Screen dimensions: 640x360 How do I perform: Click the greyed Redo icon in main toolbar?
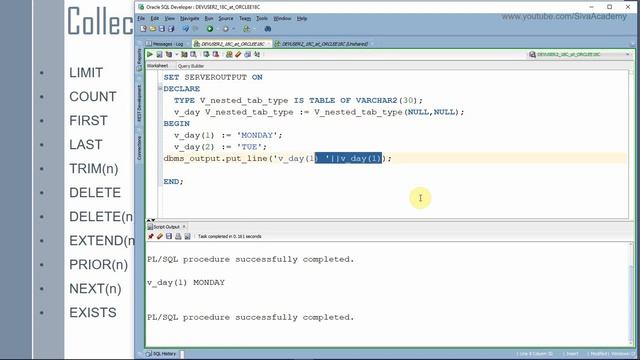pyautogui.click(x=195, y=29)
